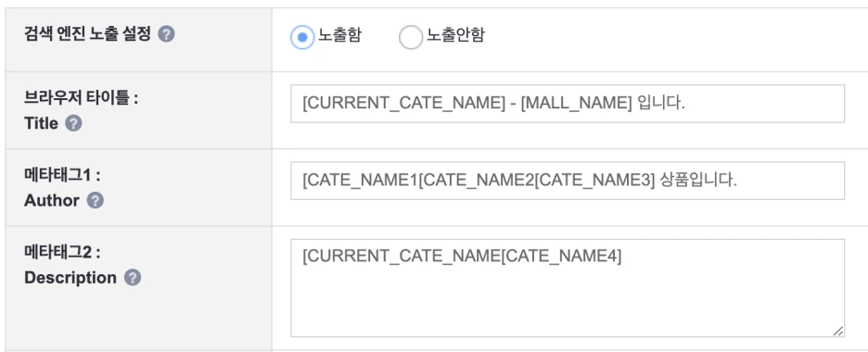Open help icon beside 검색 엔진 노출 설정
The height and width of the screenshot is (352, 868).
[x=166, y=34]
